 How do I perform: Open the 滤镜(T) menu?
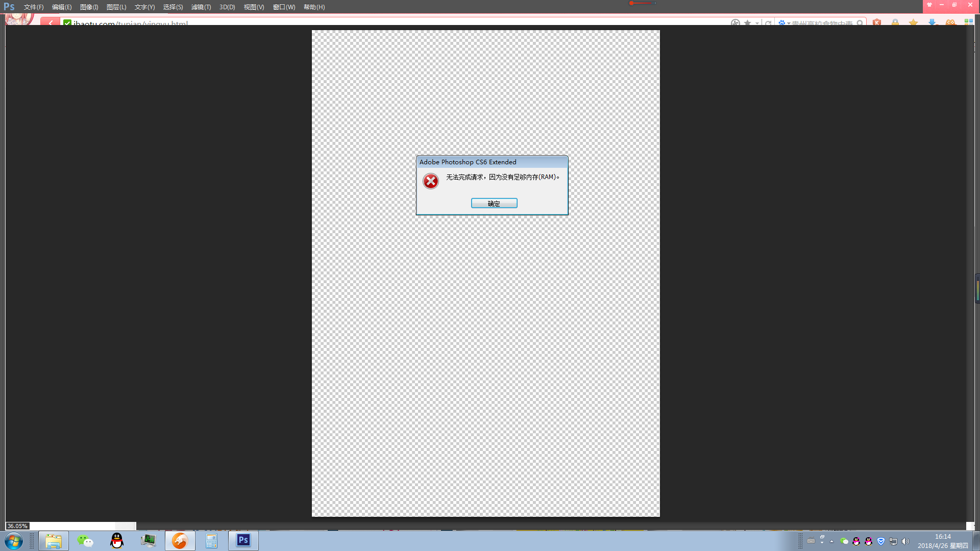tap(201, 7)
